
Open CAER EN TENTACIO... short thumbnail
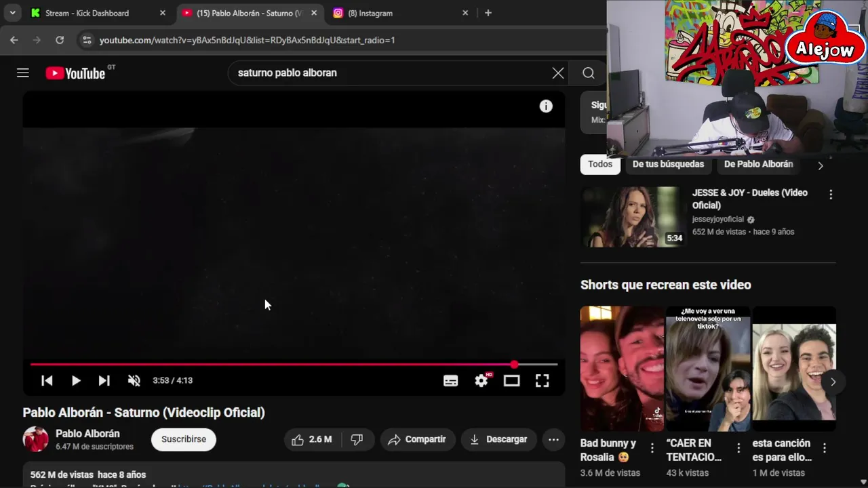[708, 369]
